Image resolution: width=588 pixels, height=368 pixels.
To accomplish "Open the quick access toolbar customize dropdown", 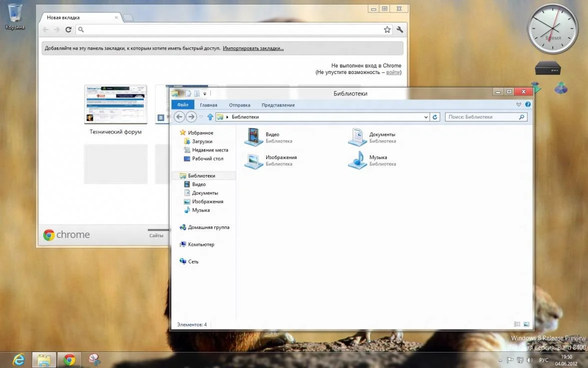I will point(205,94).
